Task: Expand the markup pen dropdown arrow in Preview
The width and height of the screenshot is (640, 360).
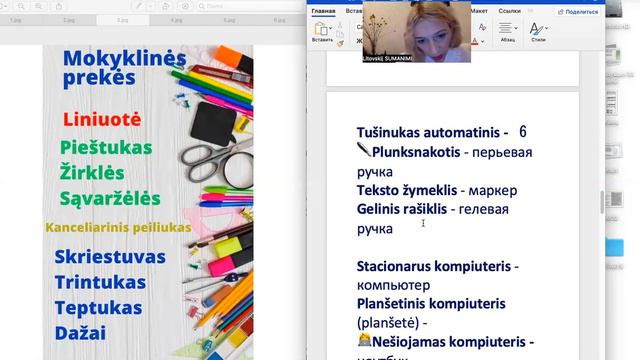Action: 150,6
